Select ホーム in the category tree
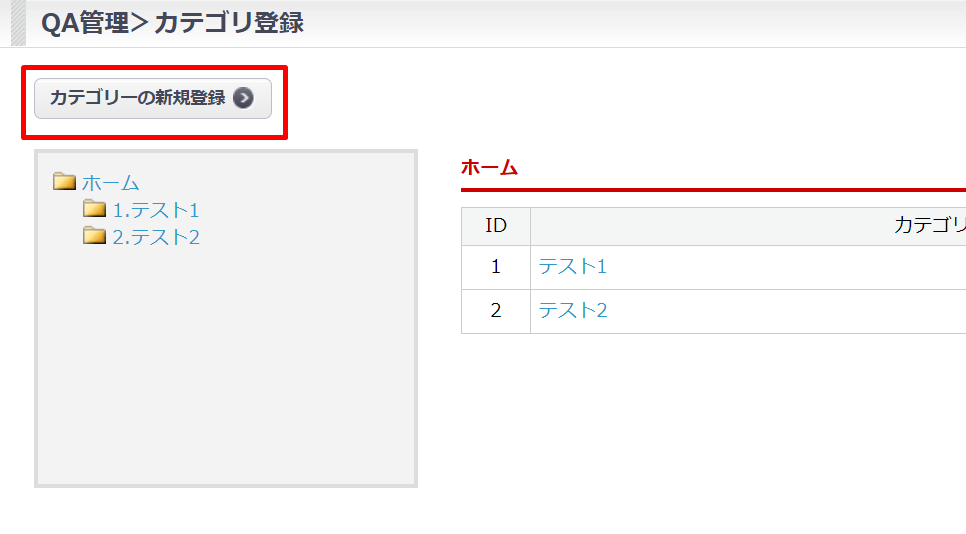Viewport: 966px width, 534px height. 111,183
